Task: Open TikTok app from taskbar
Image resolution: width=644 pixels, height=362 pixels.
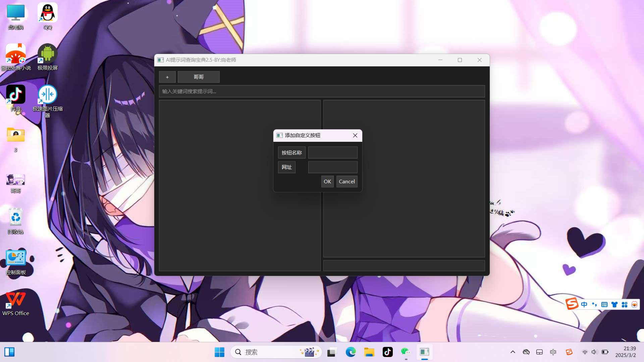Action: click(x=388, y=352)
